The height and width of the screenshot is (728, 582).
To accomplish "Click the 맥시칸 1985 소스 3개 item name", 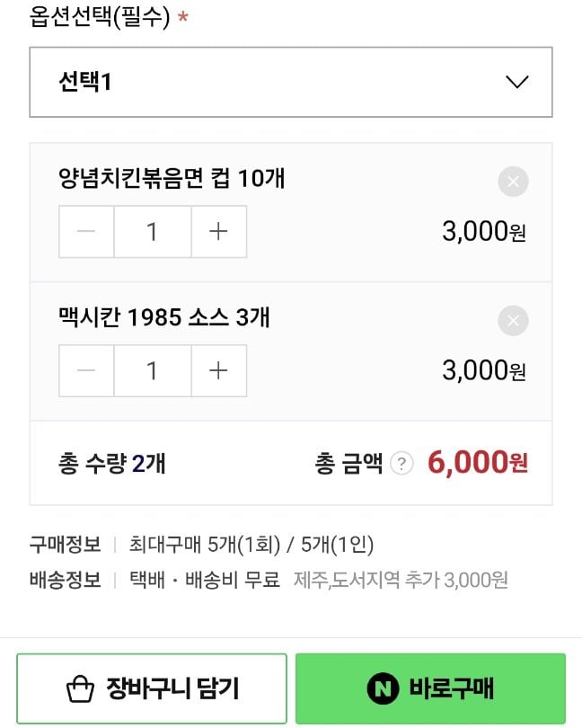I will [164, 316].
